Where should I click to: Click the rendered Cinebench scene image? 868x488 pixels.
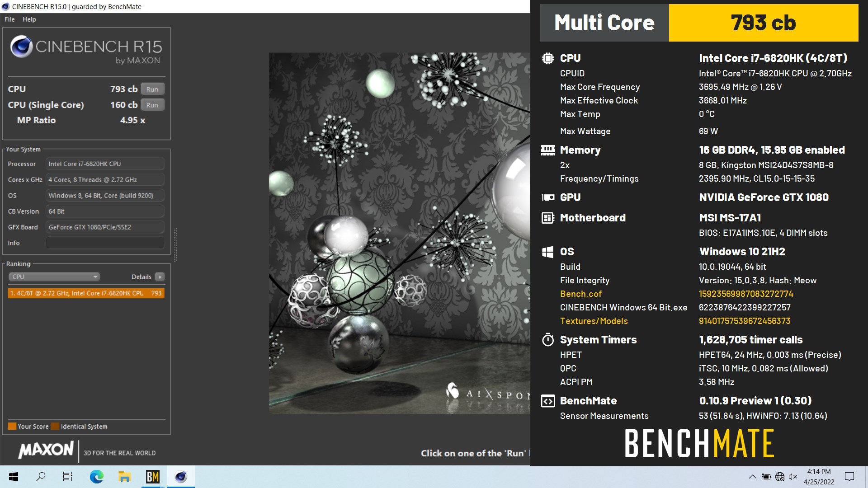click(x=399, y=233)
